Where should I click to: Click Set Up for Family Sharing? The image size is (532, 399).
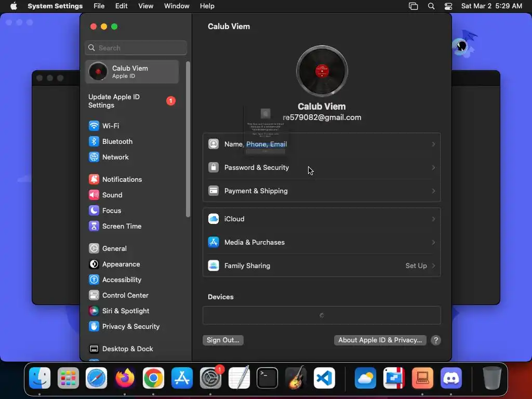pyautogui.click(x=416, y=266)
